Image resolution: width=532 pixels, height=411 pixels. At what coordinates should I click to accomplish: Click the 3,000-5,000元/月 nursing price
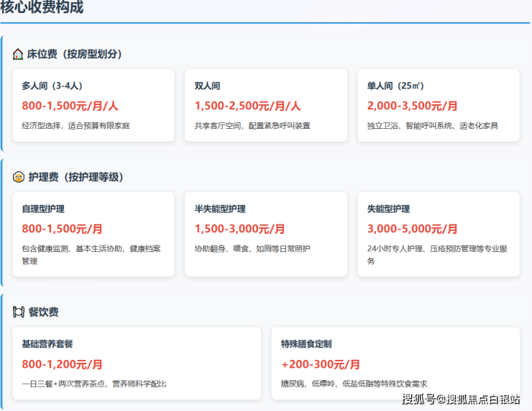pyautogui.click(x=412, y=229)
